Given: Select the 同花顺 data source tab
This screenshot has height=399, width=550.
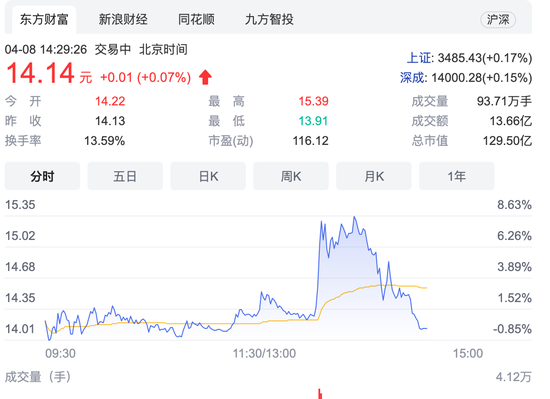Looking at the screenshot, I should (196, 20).
